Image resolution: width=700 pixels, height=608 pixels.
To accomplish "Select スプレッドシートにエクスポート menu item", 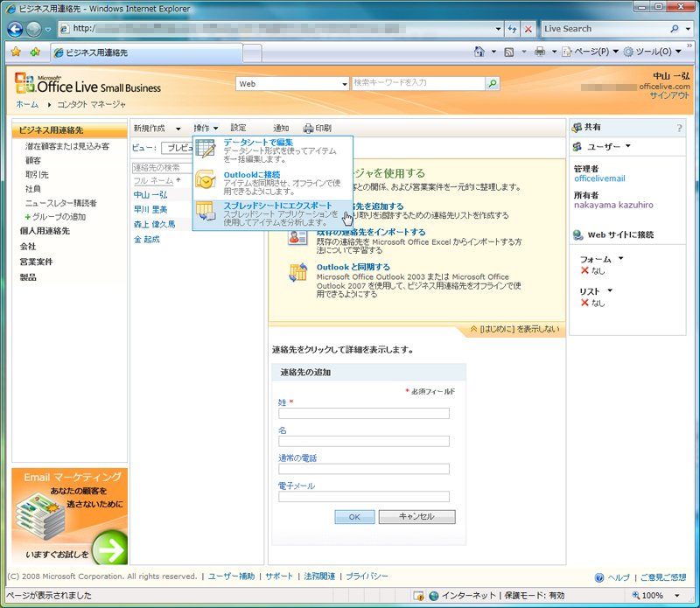I will 273,213.
